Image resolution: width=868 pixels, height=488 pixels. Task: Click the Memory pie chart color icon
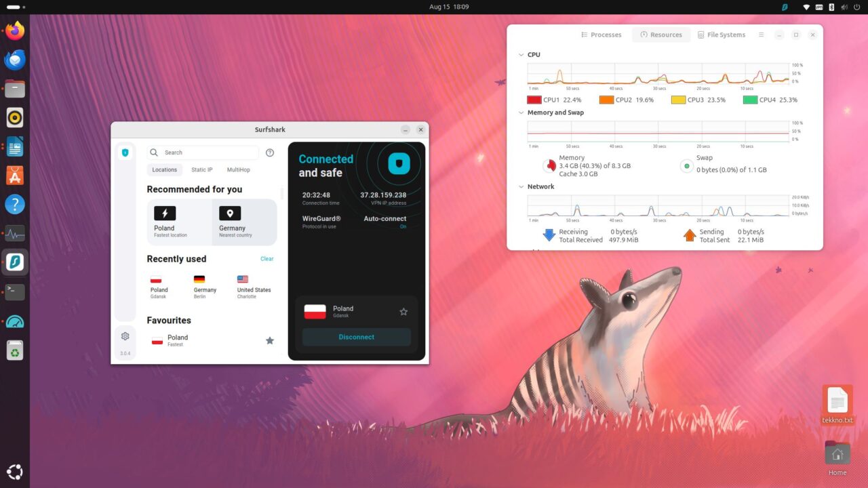coord(549,165)
